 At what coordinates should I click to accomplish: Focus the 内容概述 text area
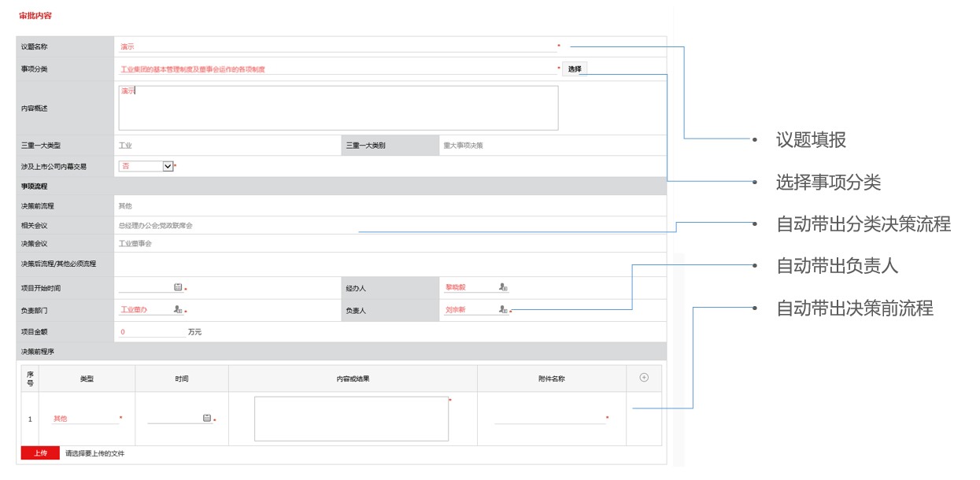(338, 108)
